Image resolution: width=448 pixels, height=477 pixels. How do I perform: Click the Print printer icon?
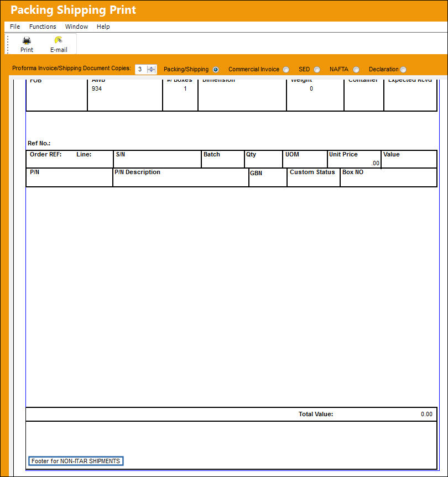pyautogui.click(x=27, y=40)
